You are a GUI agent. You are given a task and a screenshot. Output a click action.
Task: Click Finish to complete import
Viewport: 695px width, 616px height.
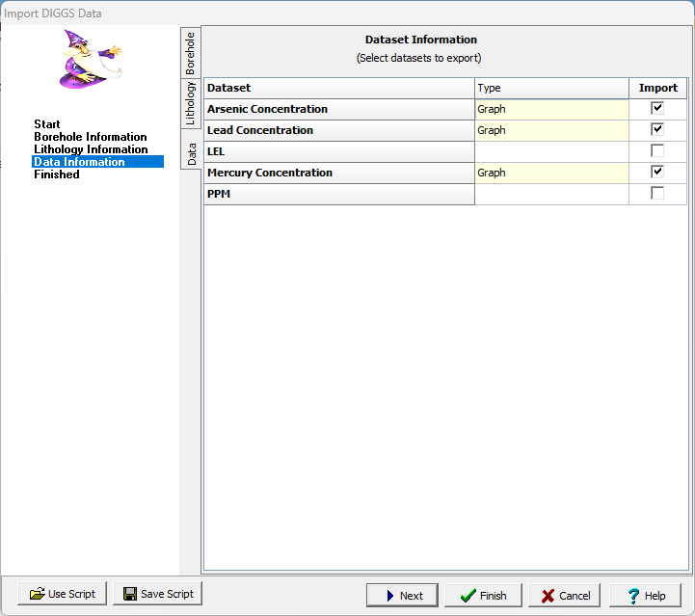pos(483,595)
